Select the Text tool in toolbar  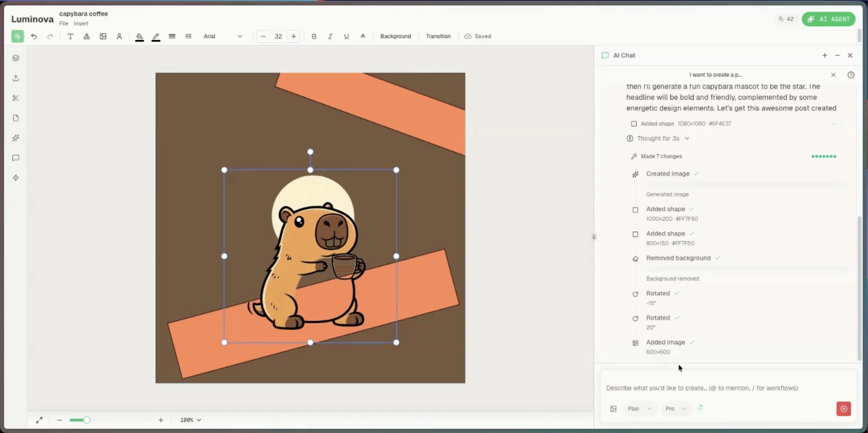point(71,36)
